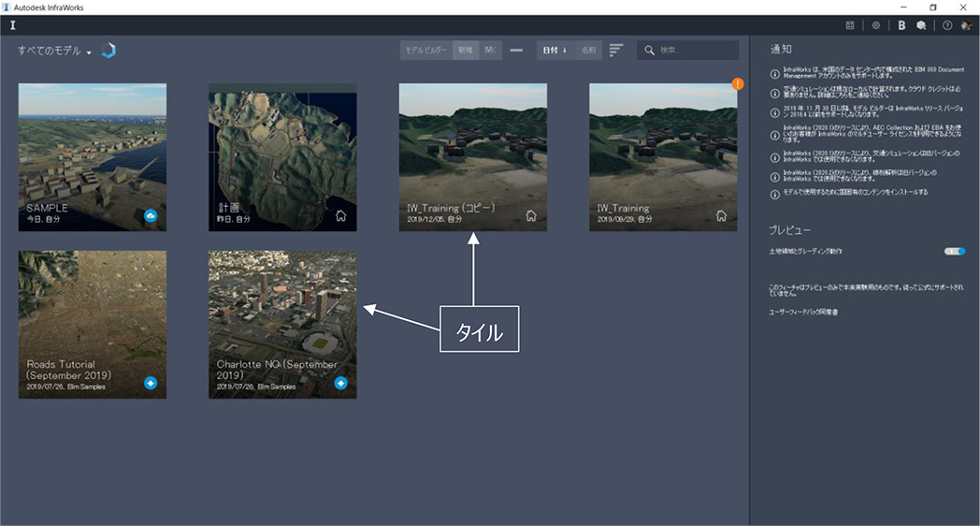Open the モデルビルダー tab
980x526 pixels.
tap(426, 50)
